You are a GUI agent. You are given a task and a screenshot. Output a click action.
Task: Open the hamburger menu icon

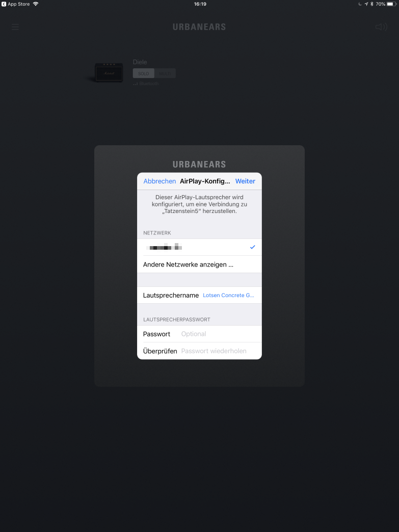pyautogui.click(x=15, y=27)
